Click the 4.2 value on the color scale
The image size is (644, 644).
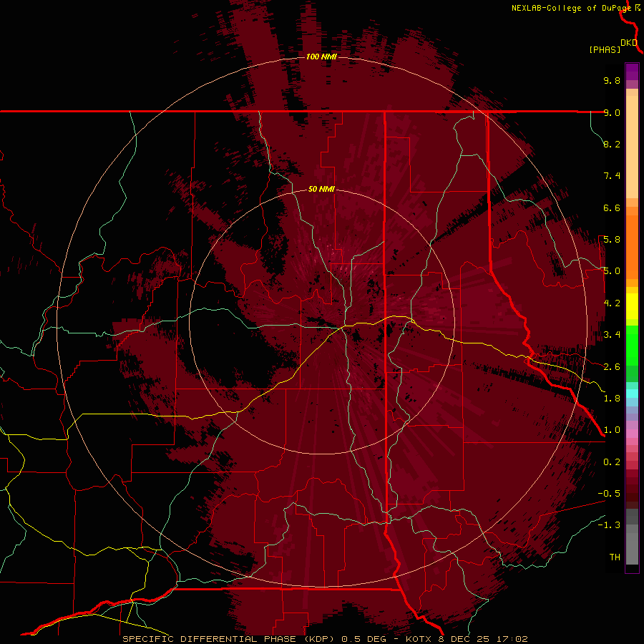coord(612,303)
